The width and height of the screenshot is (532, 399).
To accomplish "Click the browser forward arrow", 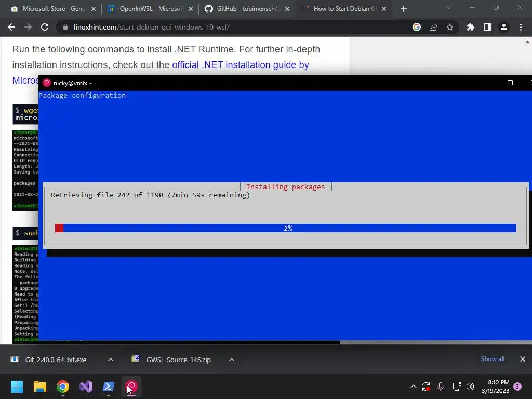I will [28, 27].
